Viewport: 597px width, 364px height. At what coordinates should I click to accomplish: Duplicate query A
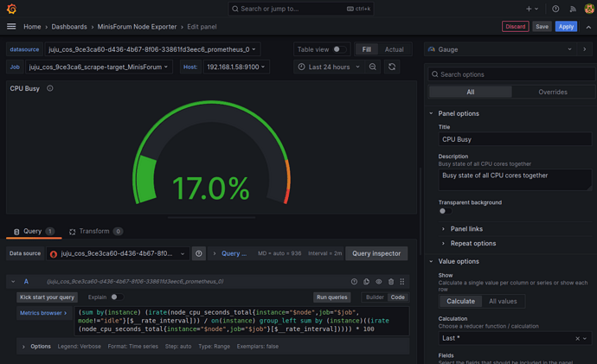pyautogui.click(x=366, y=282)
